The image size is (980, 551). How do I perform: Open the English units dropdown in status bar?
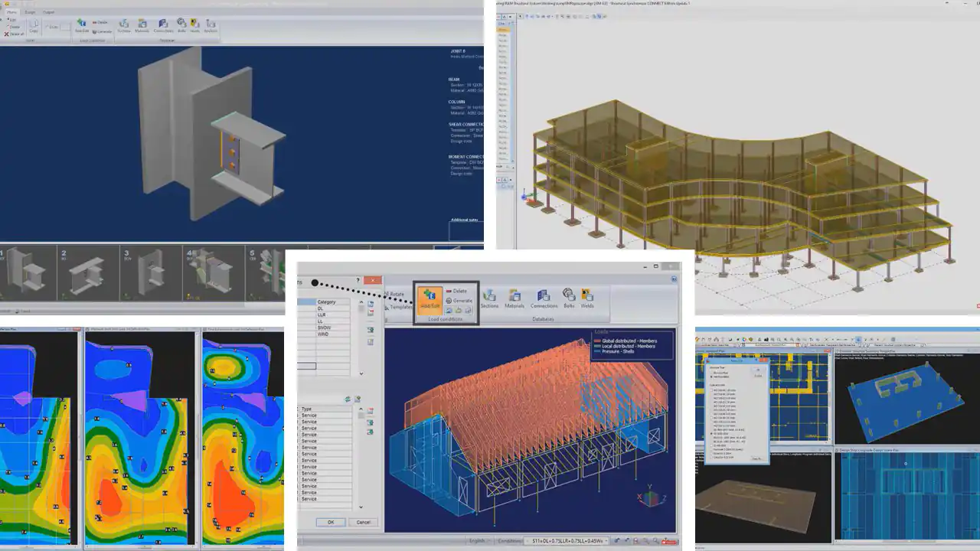(x=480, y=541)
